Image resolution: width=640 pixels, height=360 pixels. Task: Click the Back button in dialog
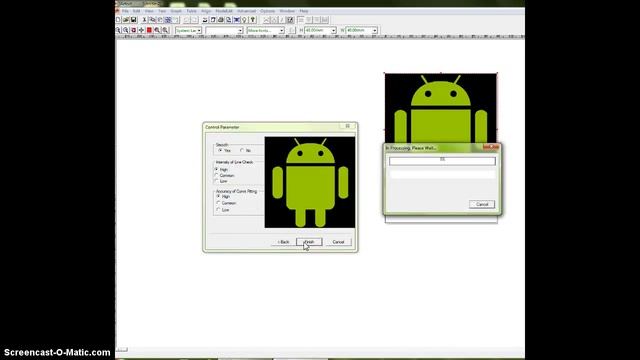point(283,242)
